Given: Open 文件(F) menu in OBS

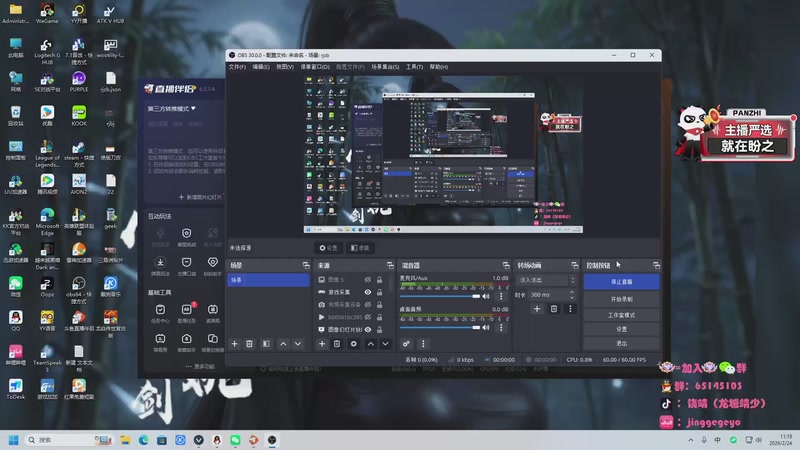Looking at the screenshot, I should tap(237, 67).
